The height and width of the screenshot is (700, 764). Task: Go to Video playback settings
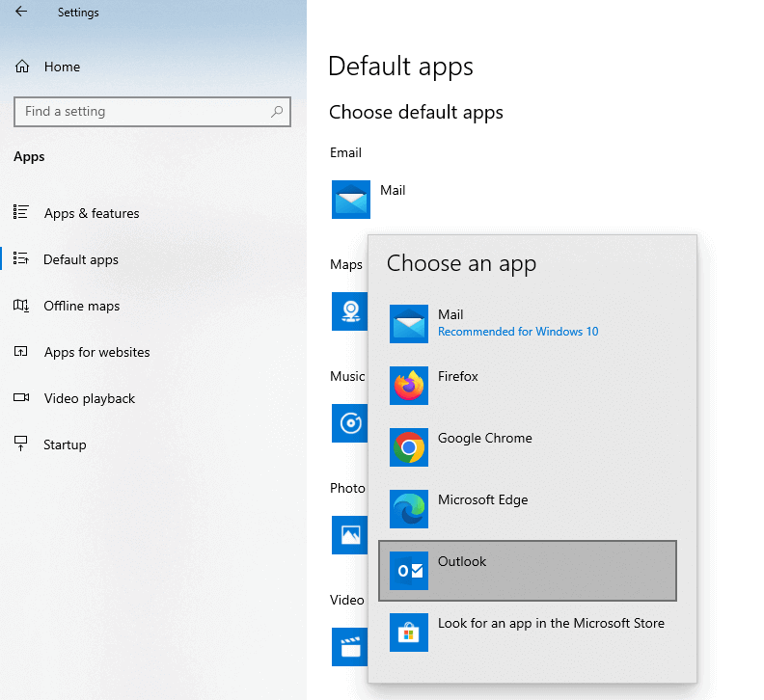pos(89,398)
